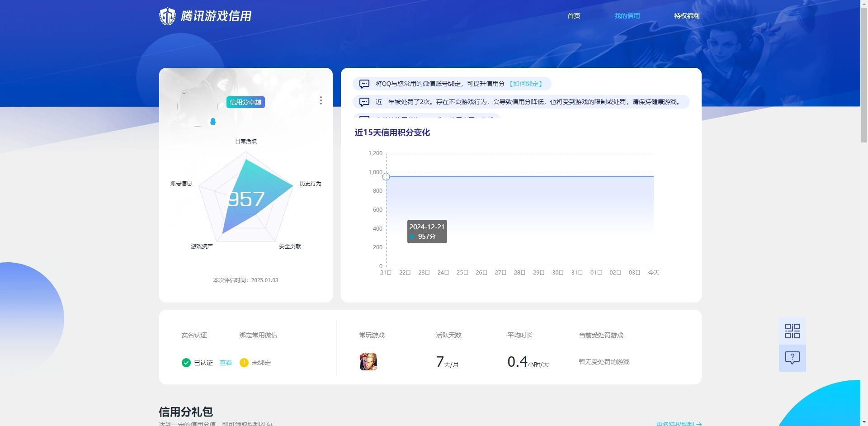Click the Tencent Game Credit shield logo
Viewport: 868px width, 426px height.
click(x=167, y=16)
